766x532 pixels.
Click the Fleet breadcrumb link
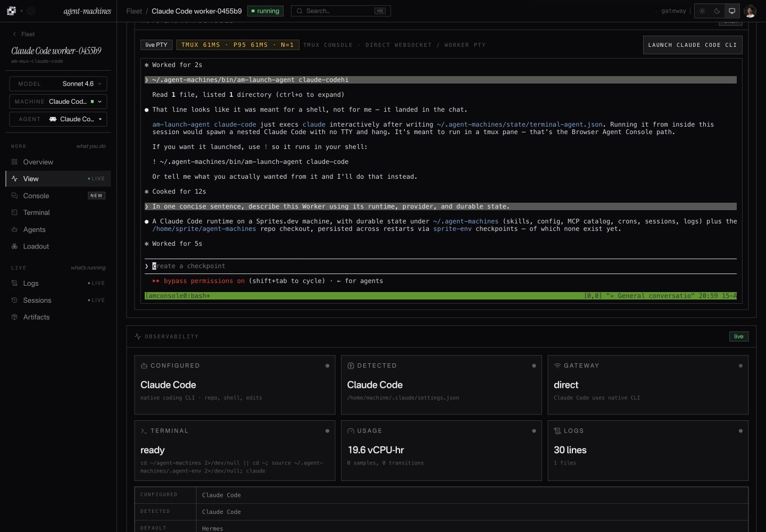[x=134, y=11]
